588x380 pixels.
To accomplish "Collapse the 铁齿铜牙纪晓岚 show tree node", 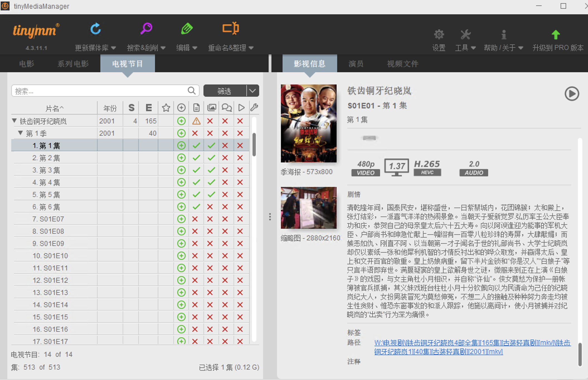I will (14, 121).
